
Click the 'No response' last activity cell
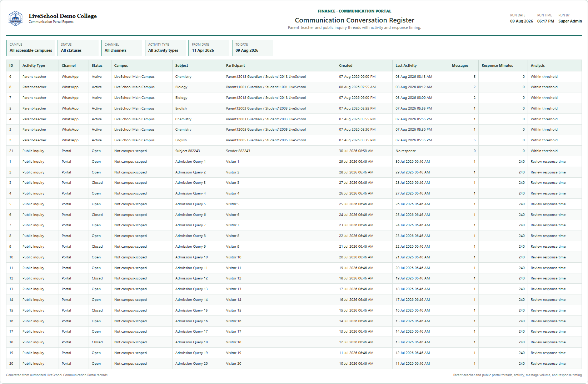coord(405,151)
